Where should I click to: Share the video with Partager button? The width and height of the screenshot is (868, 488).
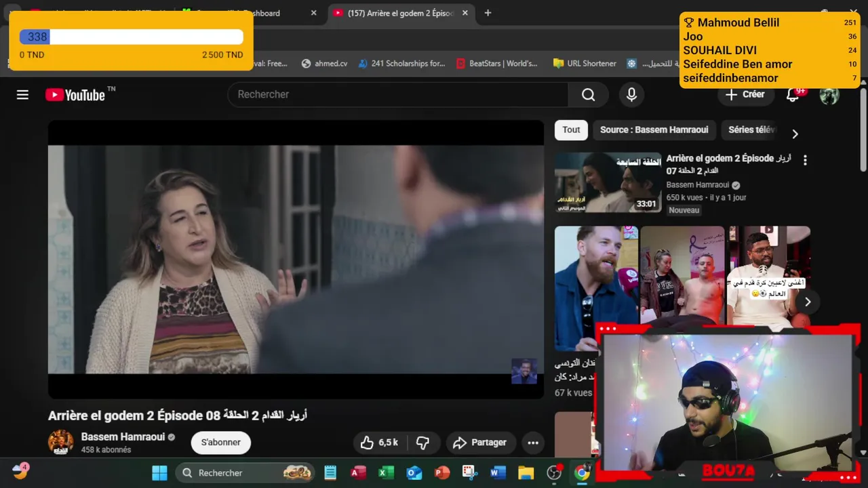[480, 443]
